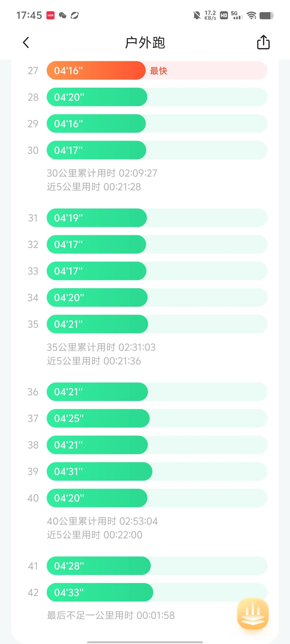The image size is (290, 644).
Task: Tap the battery status icon
Action: 267,16
